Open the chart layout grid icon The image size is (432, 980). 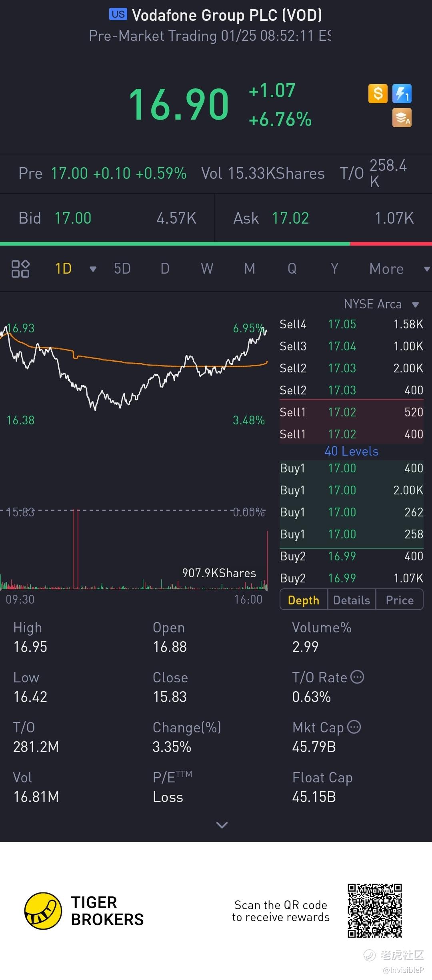tap(20, 269)
